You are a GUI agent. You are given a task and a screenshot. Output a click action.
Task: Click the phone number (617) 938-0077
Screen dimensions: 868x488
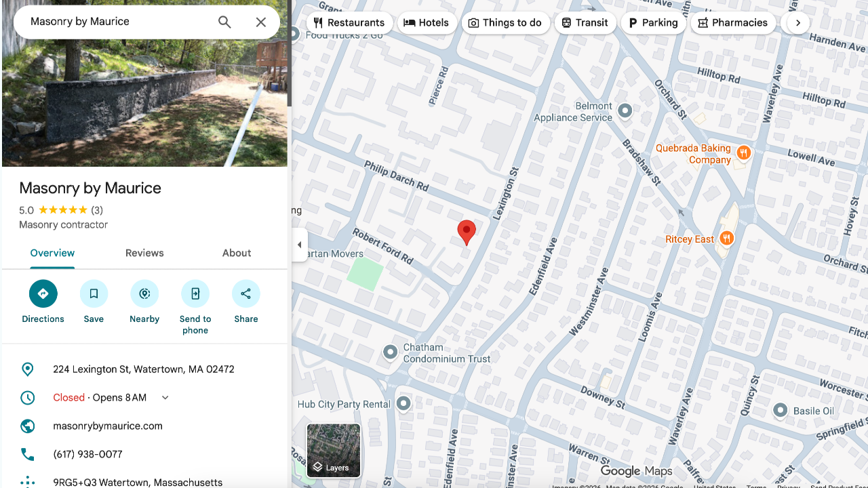click(87, 455)
